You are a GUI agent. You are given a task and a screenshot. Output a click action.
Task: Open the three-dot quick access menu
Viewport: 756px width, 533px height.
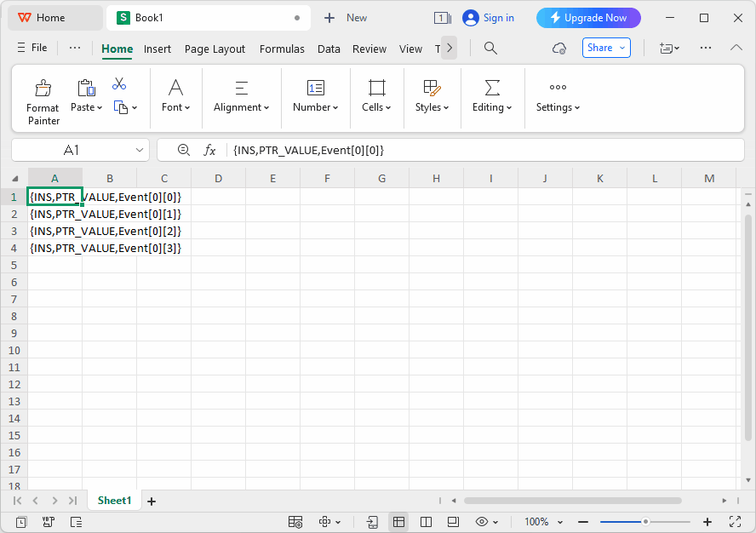point(75,48)
